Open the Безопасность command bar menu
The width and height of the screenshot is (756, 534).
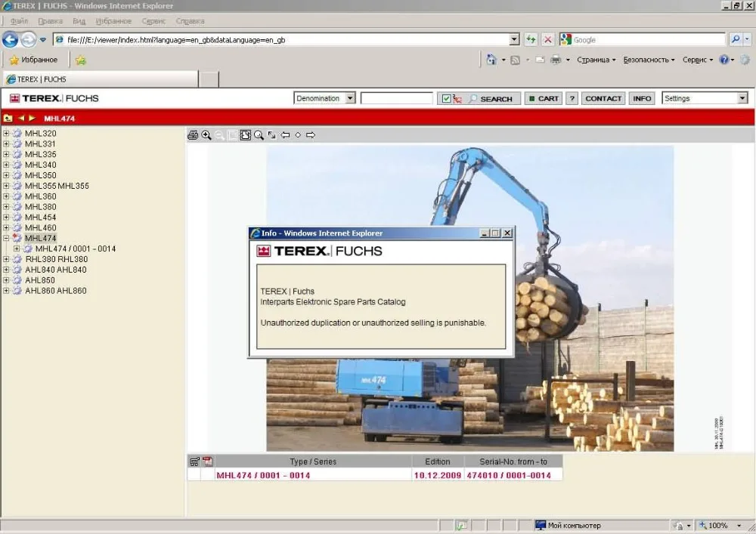(x=649, y=60)
